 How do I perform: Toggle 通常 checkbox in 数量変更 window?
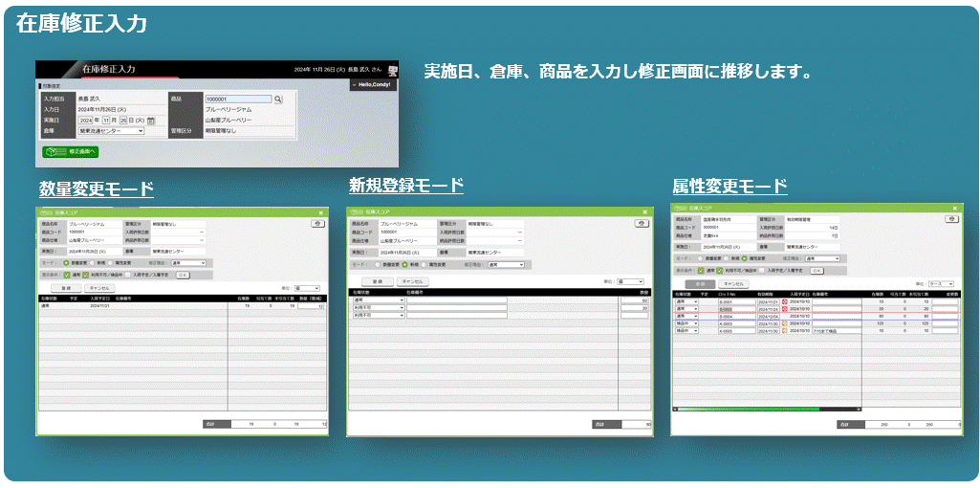66,275
